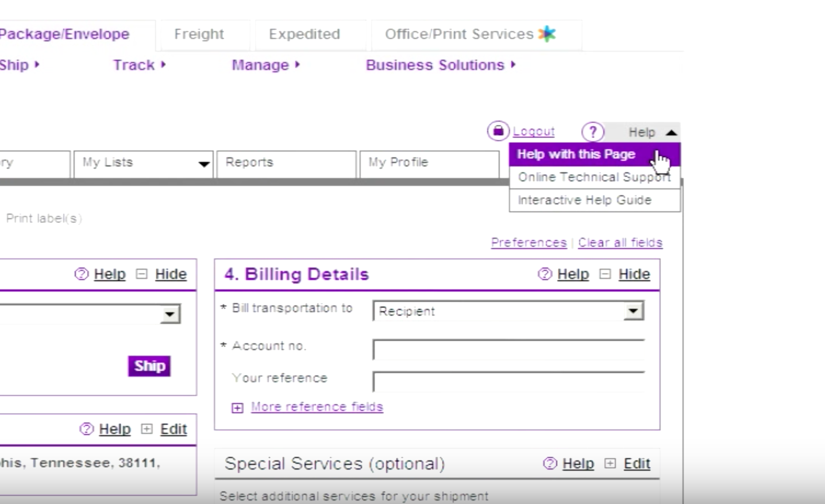Viewport: 825px width, 504px height.
Task: Click the Logout link
Action: click(x=534, y=131)
